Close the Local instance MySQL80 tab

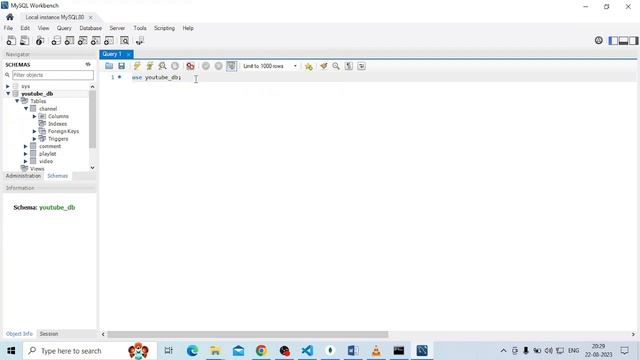(90, 17)
